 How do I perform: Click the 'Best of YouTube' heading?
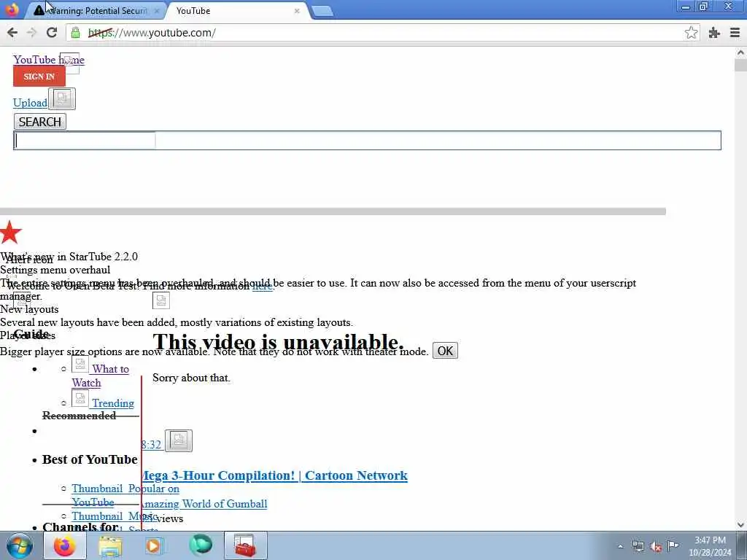[90, 459]
